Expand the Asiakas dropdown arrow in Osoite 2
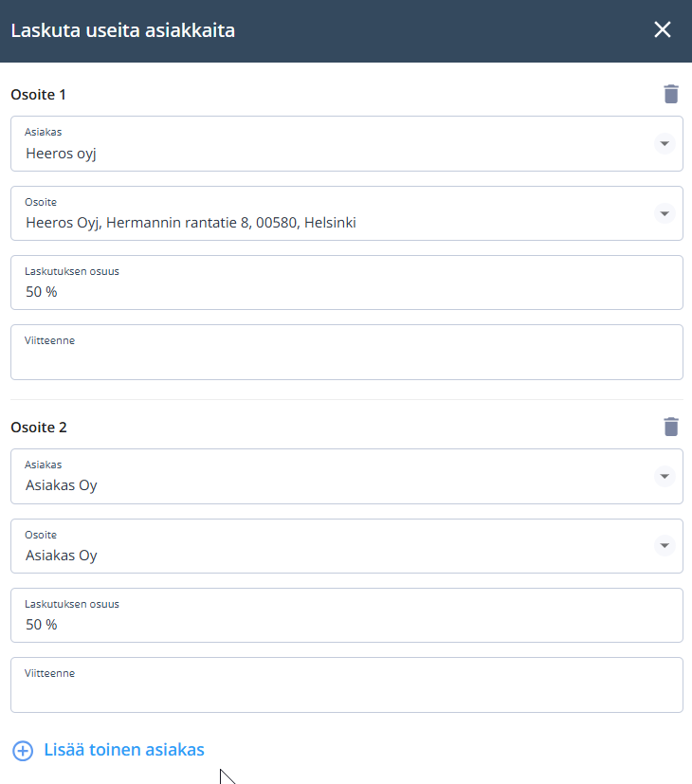 (665, 477)
